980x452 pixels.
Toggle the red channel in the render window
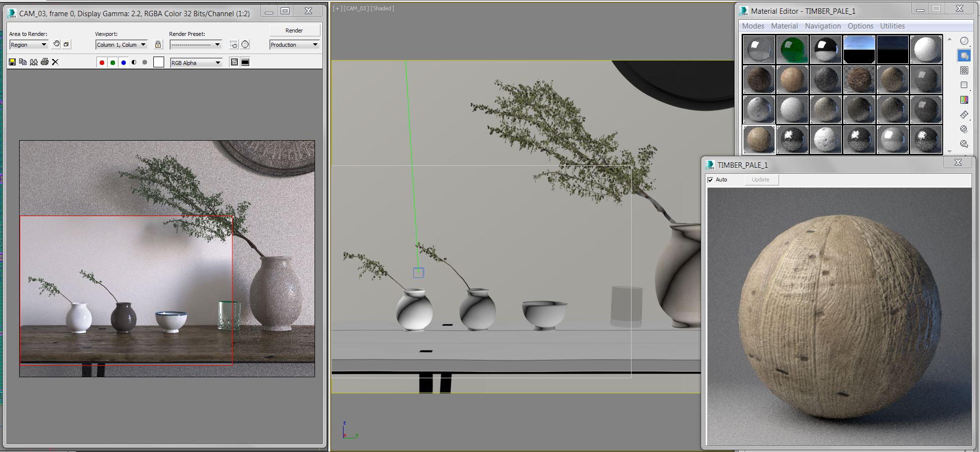tap(102, 62)
